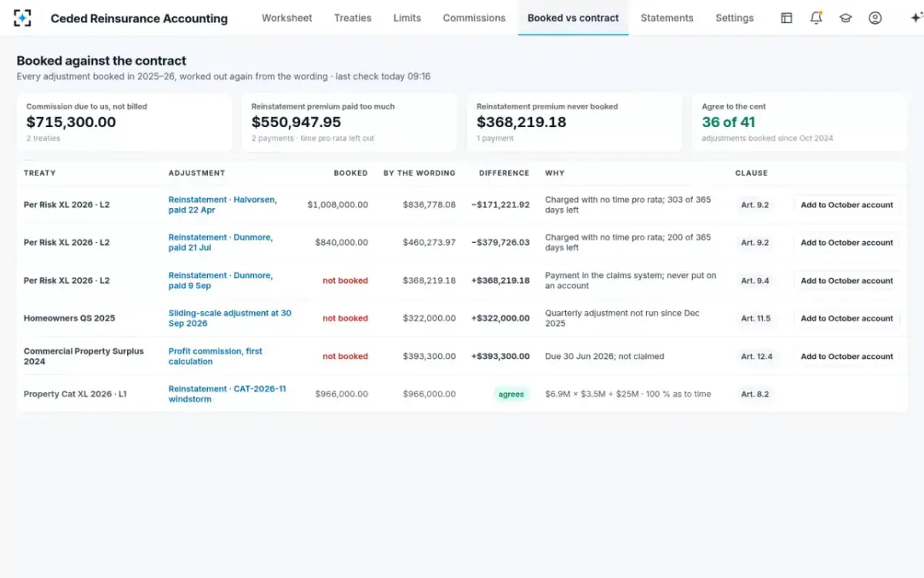Viewport: 924px width, 578px height.
Task: Navigate to the Settings tab
Action: point(735,18)
